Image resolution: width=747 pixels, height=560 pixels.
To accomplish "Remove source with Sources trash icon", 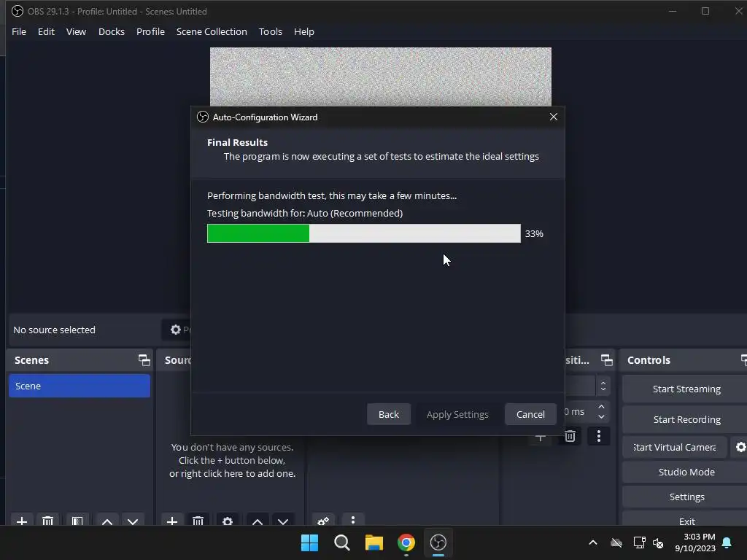I will point(198,521).
